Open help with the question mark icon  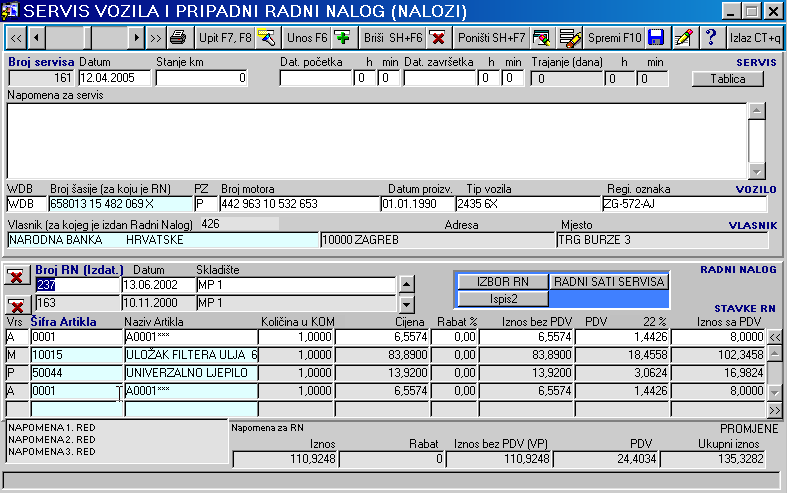tap(711, 38)
